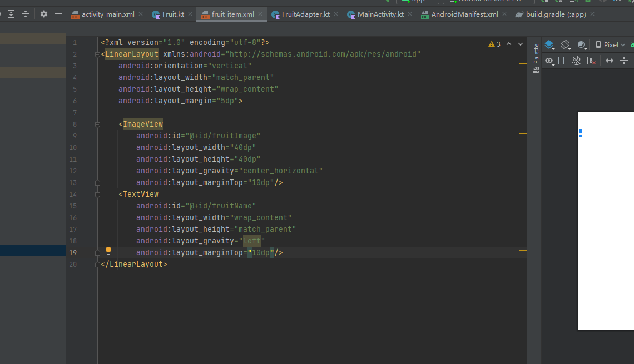Click the "center_horizontal" gravity value

pyautogui.click(x=281, y=171)
